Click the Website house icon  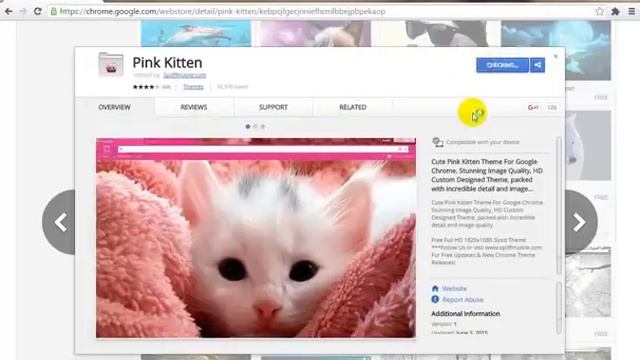(x=435, y=289)
